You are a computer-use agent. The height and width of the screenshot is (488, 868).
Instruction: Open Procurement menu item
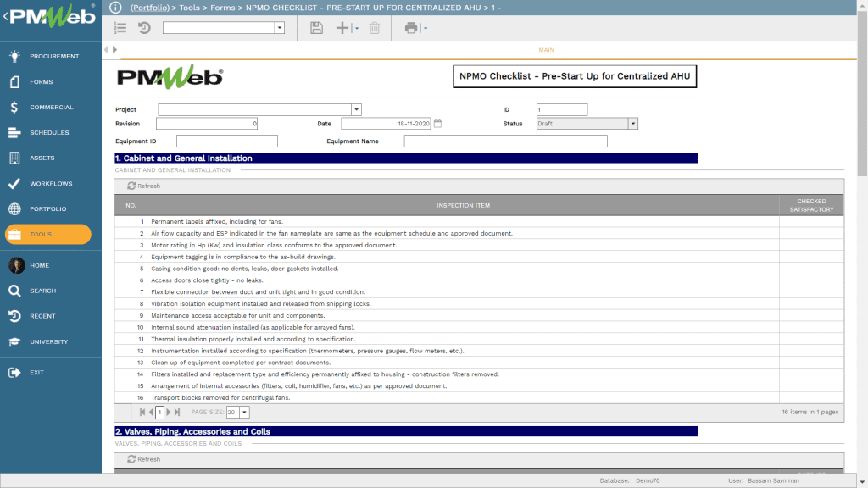[x=54, y=57]
